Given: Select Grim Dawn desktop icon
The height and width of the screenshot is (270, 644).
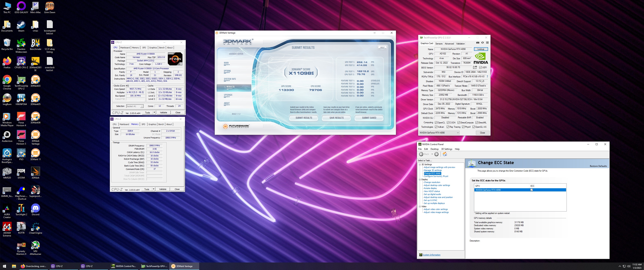Looking at the screenshot, I should 49,7.
